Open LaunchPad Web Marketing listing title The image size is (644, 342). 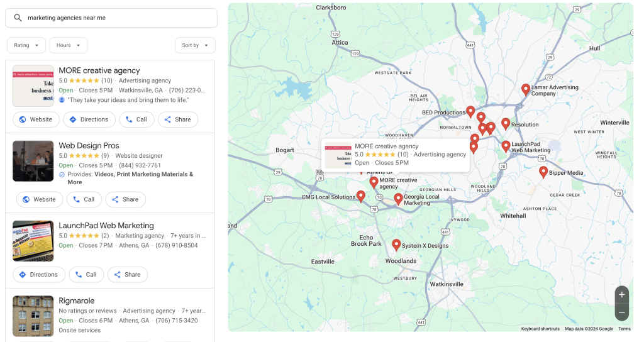106,226
